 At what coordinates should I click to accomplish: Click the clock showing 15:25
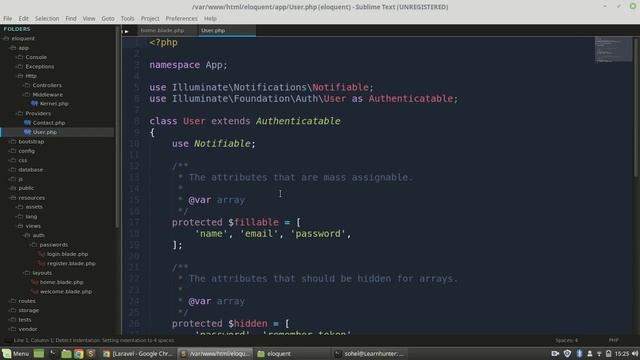[x=622, y=353]
